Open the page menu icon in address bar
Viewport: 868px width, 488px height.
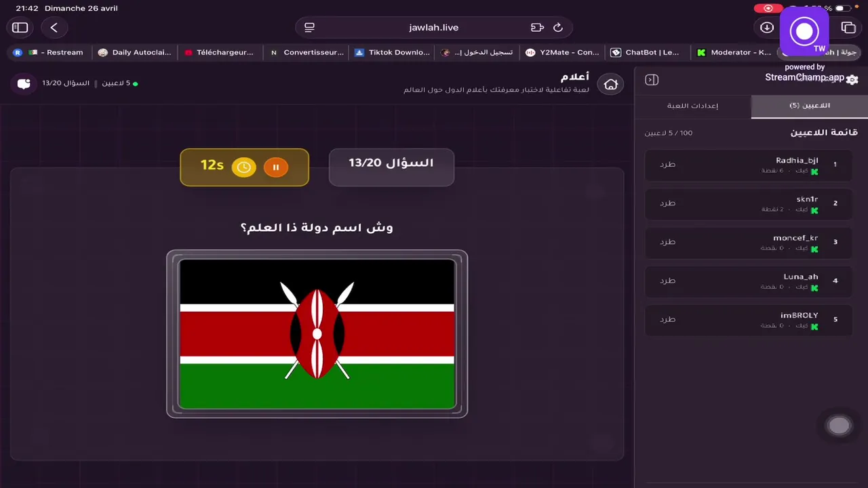309,28
